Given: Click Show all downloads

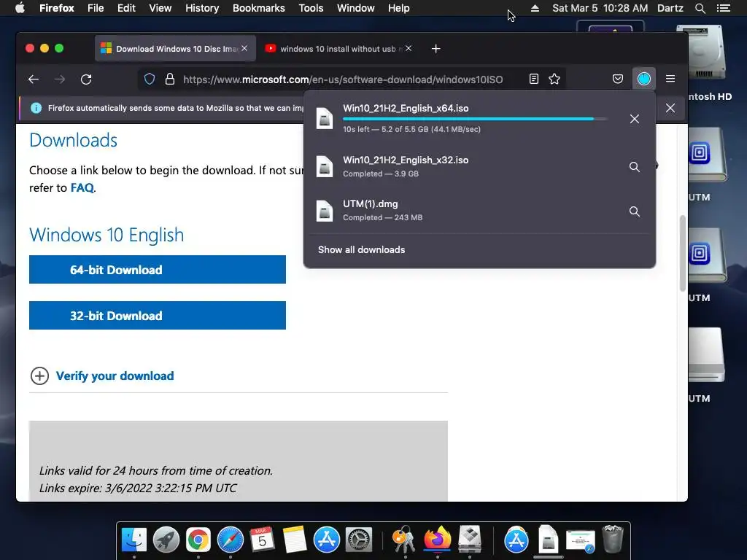Looking at the screenshot, I should click(361, 249).
